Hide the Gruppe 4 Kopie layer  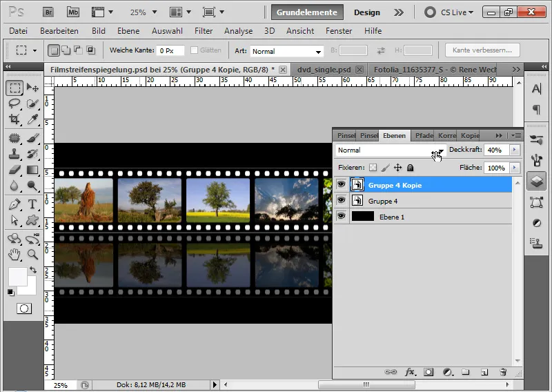pos(341,184)
